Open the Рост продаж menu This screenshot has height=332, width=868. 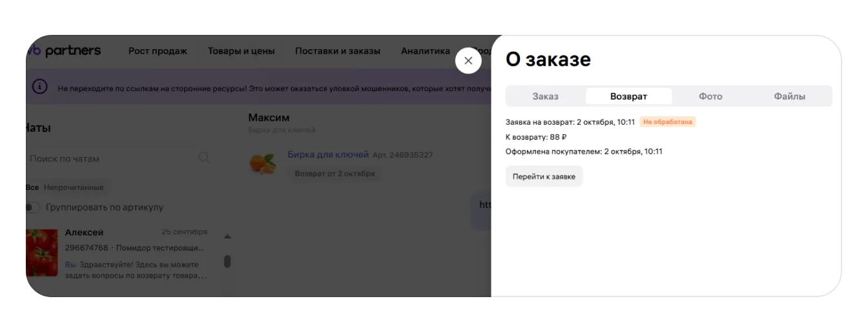tap(158, 51)
